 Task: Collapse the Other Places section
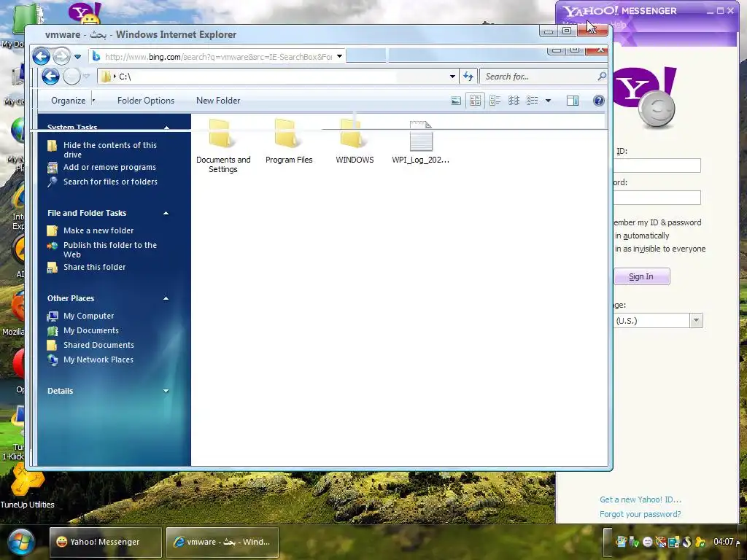(166, 298)
